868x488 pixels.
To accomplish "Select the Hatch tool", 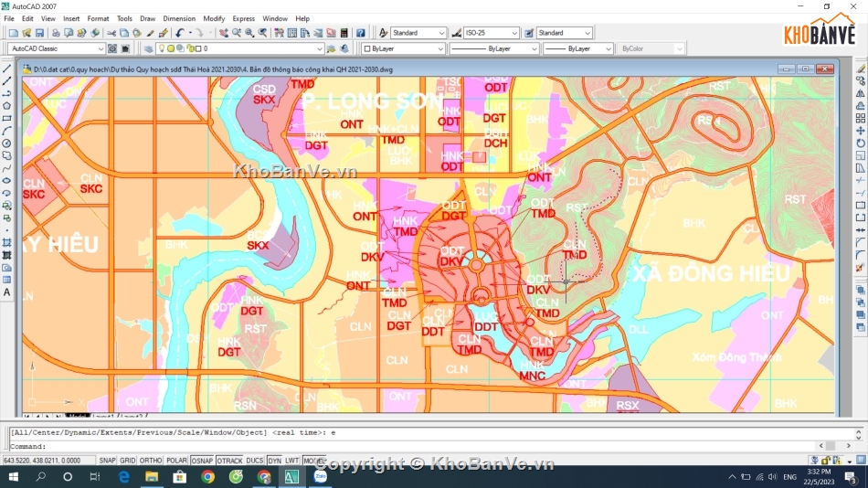I will click(x=6, y=242).
